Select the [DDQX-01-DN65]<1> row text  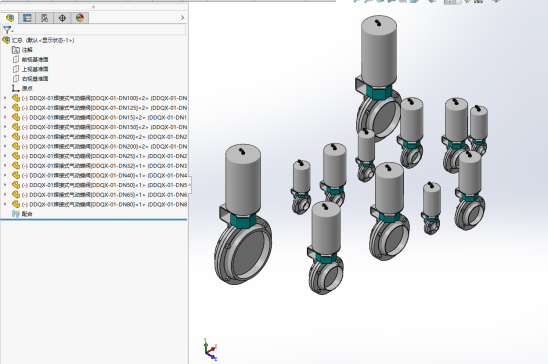click(104, 195)
